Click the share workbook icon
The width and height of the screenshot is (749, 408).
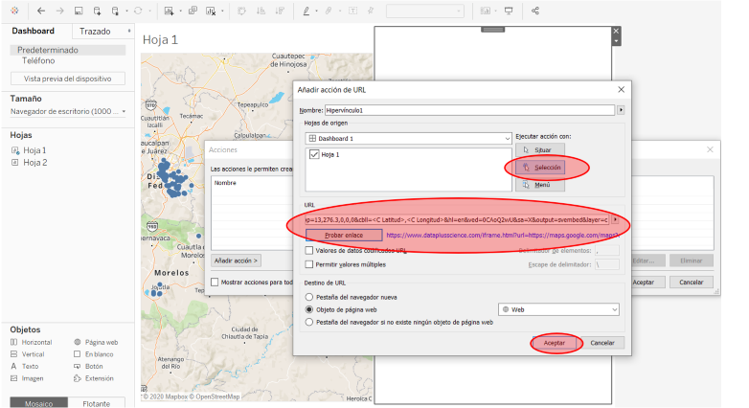point(535,11)
